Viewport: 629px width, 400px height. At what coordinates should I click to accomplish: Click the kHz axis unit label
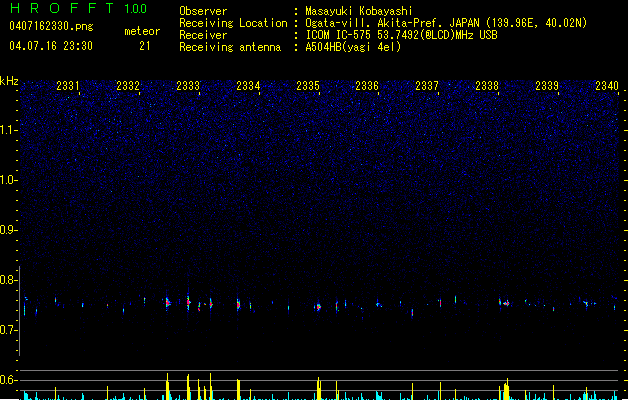9,81
